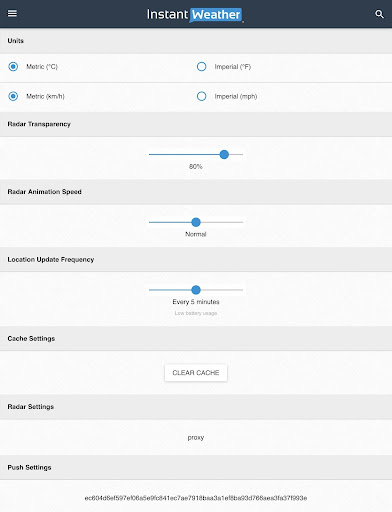Select Imperial (mph) speed unit
This screenshot has height=512, width=392.
(202, 96)
